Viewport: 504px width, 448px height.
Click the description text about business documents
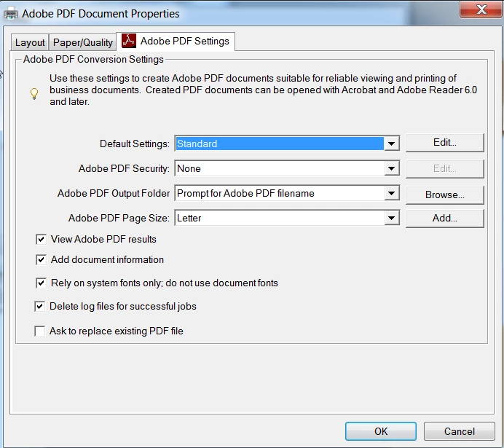click(263, 90)
